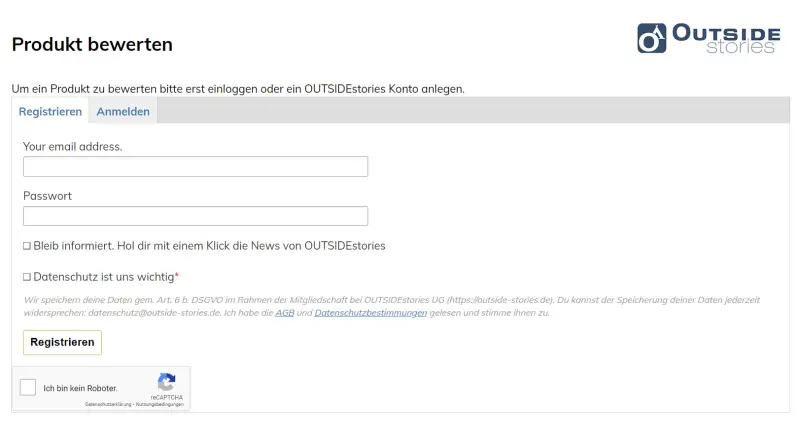The height and width of the screenshot is (441, 800).
Task: Click the 'Wir speichern deine Daten' notice
Action: pyautogui.click(x=392, y=306)
